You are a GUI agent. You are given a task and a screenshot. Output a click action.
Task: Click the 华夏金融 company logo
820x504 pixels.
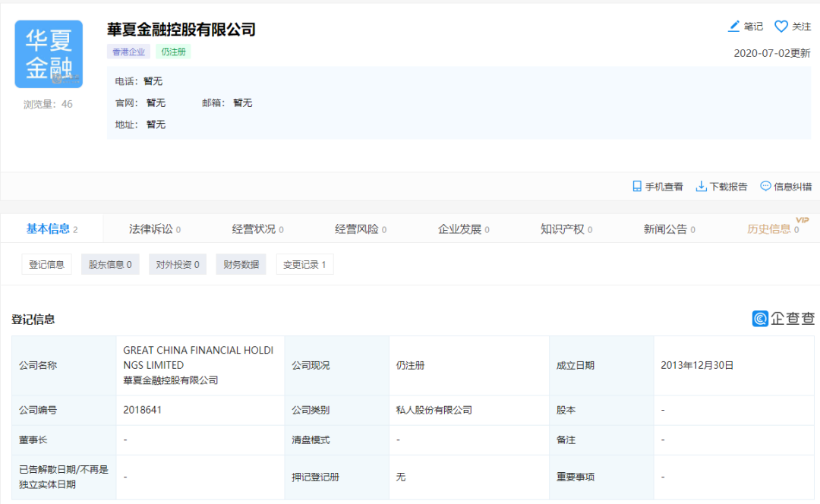click(49, 54)
